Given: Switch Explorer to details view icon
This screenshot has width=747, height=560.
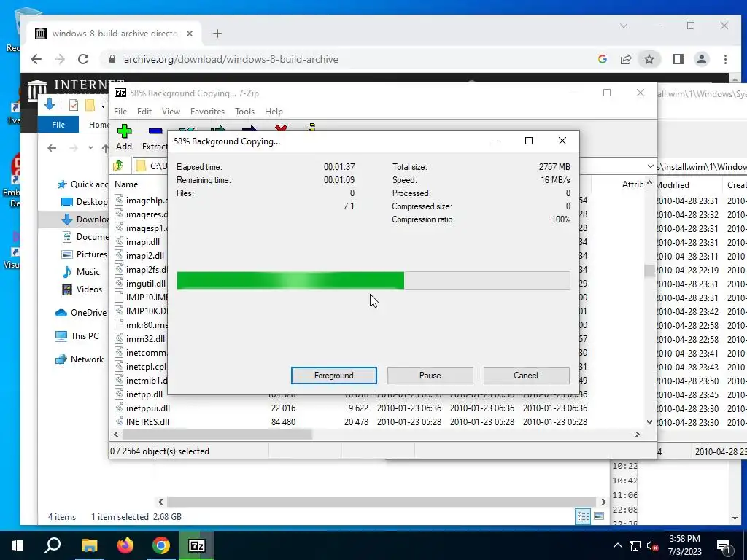Looking at the screenshot, I should tap(583, 516).
